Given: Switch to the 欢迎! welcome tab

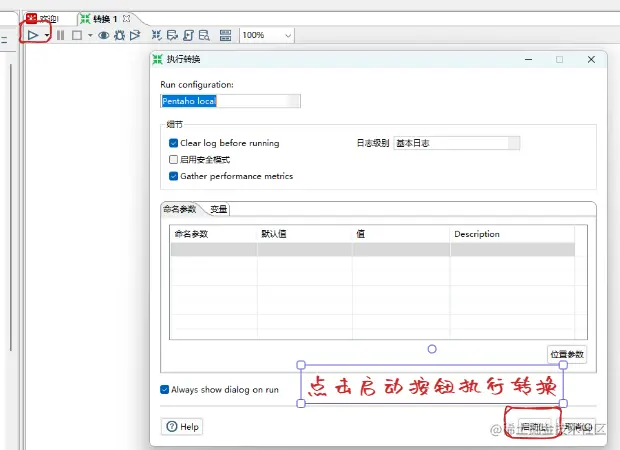Looking at the screenshot, I should [x=43, y=19].
